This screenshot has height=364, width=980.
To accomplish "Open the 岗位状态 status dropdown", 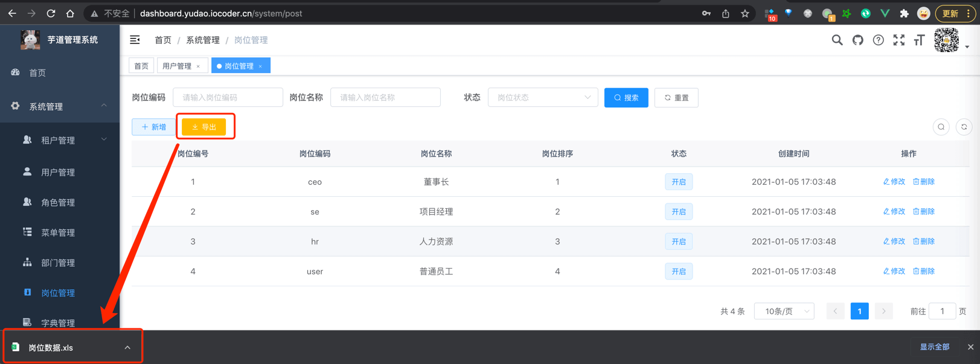I will [x=542, y=97].
